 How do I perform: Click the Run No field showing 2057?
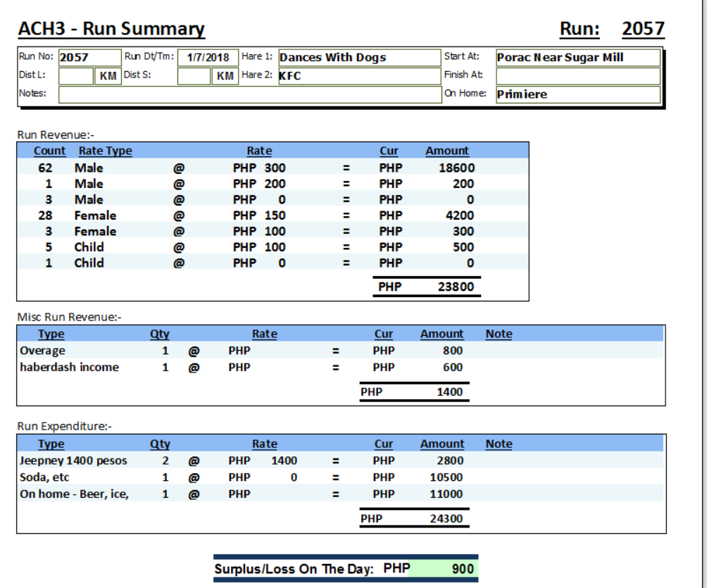pos(89,57)
